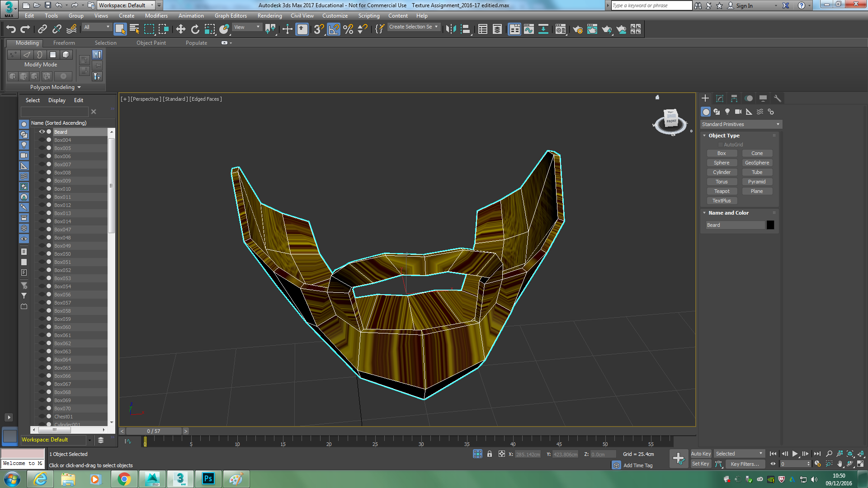Switch to the Freeform ribbon tab
The image size is (868, 488).
tap(64, 43)
